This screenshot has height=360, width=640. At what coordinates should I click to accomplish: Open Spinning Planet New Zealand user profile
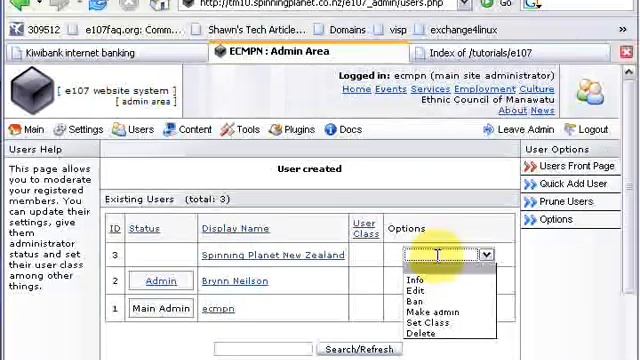(x=273, y=255)
